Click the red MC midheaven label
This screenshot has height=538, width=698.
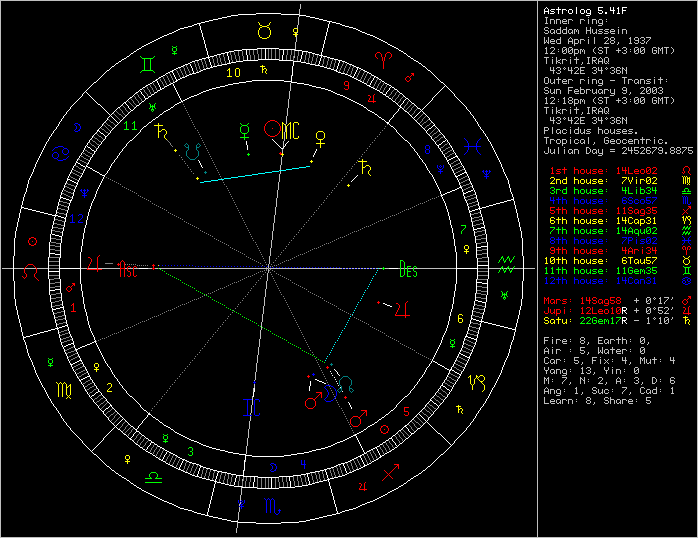[x=290, y=130]
